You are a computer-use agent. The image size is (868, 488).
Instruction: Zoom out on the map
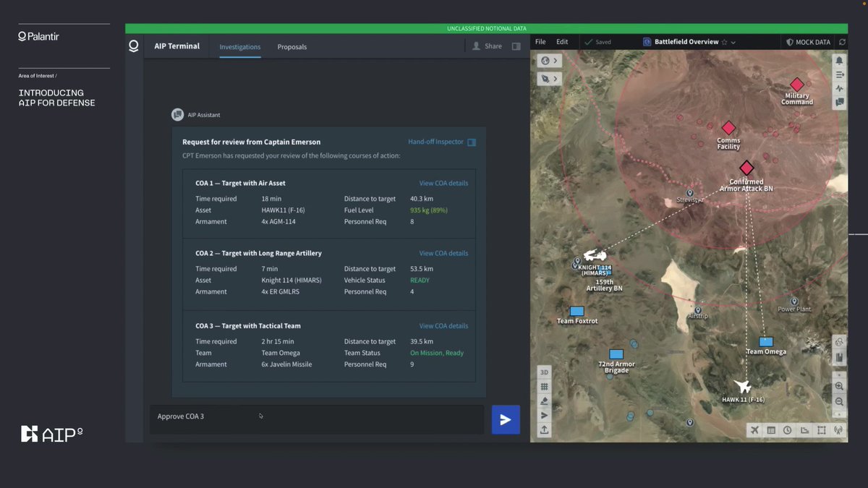(839, 401)
